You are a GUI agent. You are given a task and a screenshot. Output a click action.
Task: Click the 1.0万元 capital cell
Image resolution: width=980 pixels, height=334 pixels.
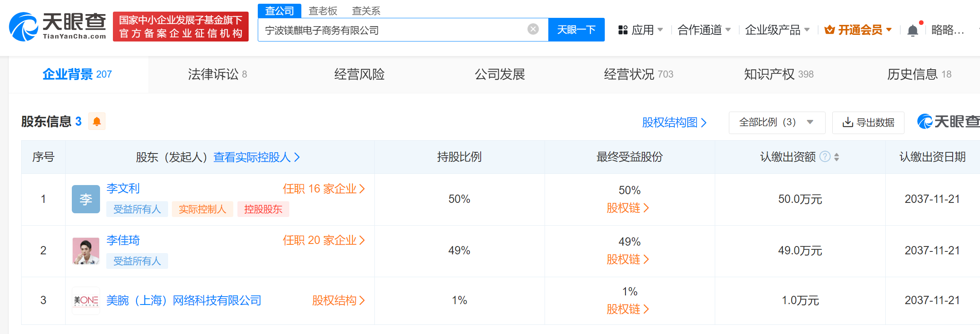[x=800, y=300]
